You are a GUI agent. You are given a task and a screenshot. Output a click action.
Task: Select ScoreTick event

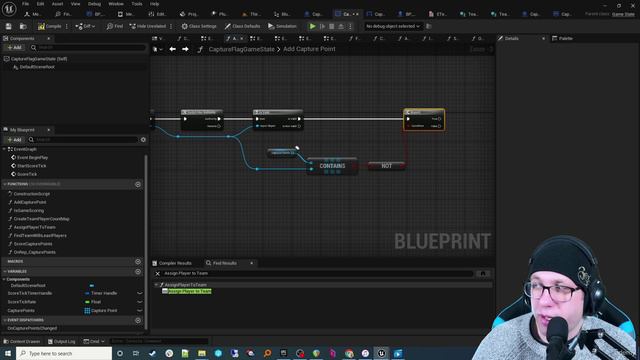tap(27, 174)
